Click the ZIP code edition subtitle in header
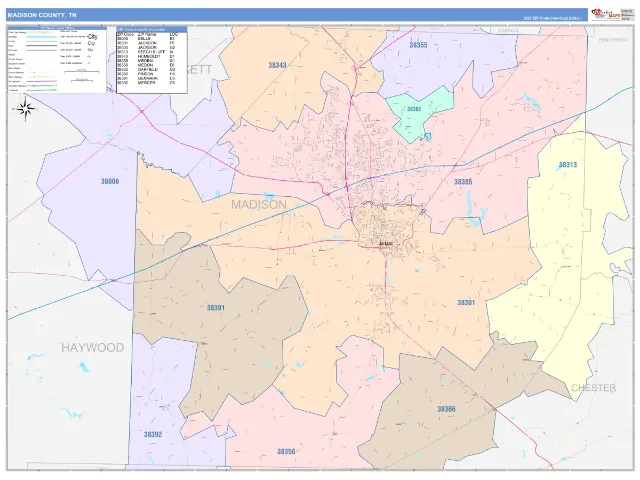The image size is (640, 480). click(553, 18)
